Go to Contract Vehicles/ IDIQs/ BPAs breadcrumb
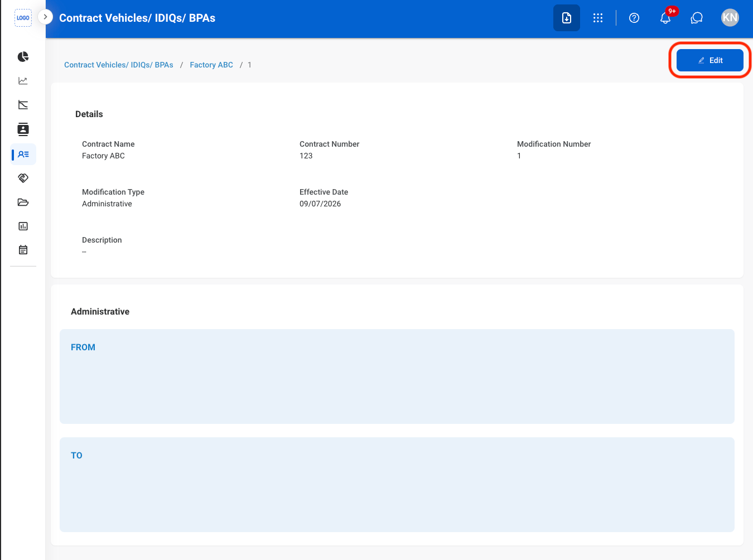753x560 pixels. pos(119,65)
